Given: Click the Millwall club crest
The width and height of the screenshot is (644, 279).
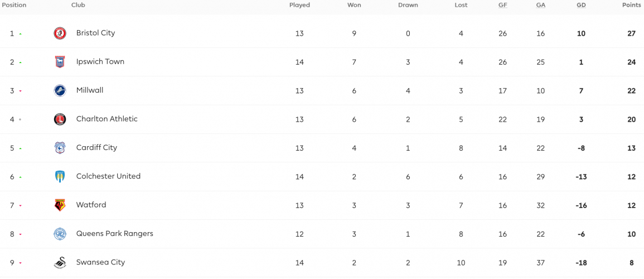Looking at the screenshot, I should [60, 90].
